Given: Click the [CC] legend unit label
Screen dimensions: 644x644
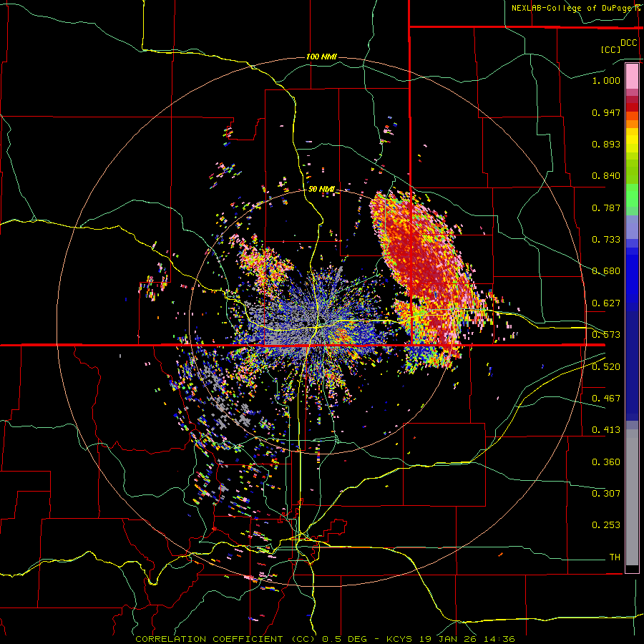Looking at the screenshot, I should (x=610, y=49).
